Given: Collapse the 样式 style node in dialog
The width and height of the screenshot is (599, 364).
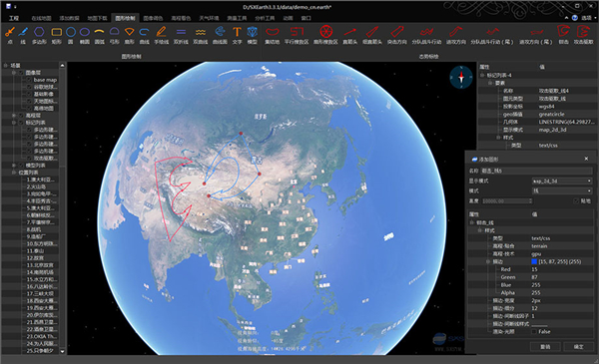Looking at the screenshot, I should click(x=480, y=230).
